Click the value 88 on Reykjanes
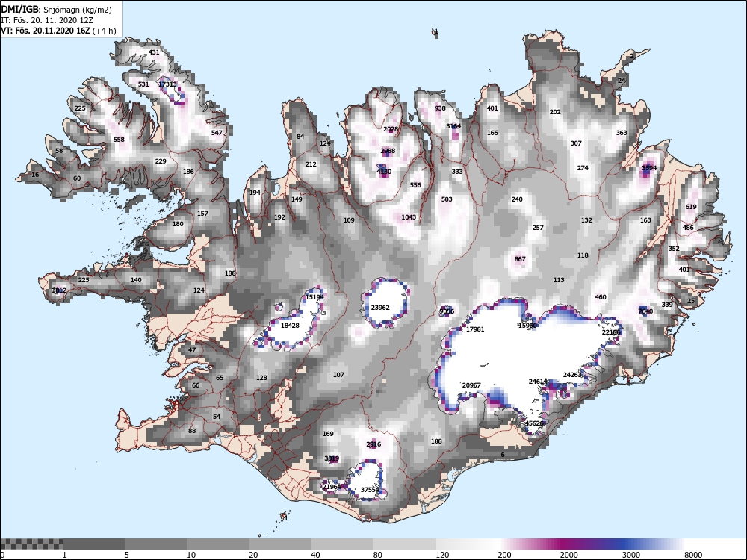 coord(192,431)
